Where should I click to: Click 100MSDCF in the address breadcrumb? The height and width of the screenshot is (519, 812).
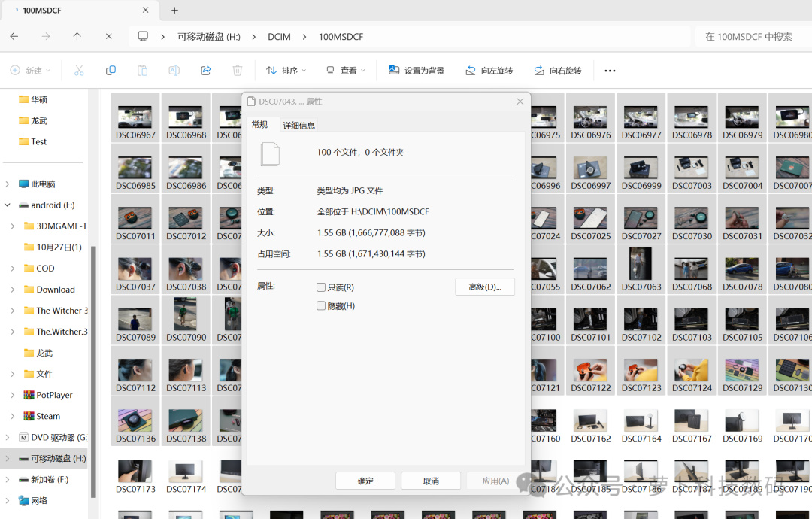pos(341,37)
